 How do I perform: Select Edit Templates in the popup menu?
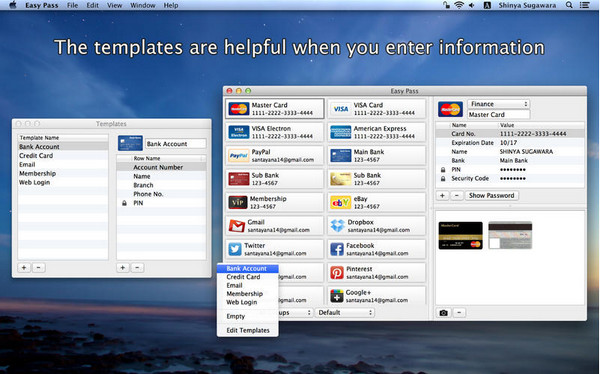coord(247,330)
